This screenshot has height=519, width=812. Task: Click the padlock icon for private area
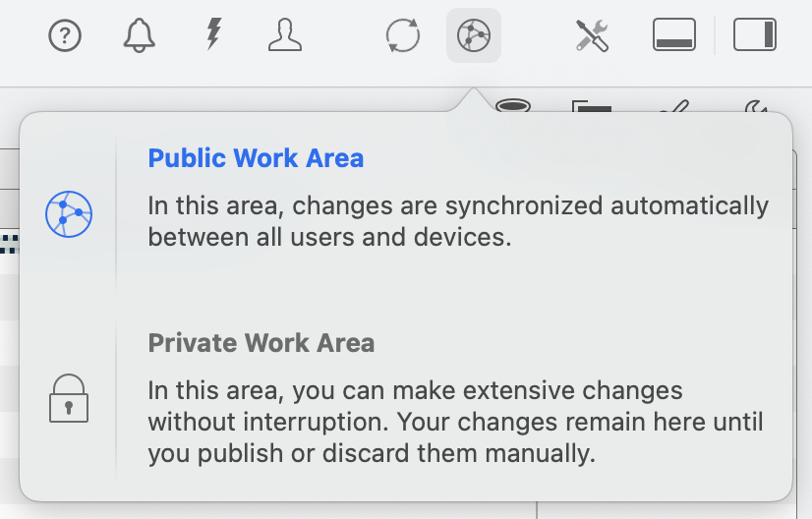tap(69, 398)
